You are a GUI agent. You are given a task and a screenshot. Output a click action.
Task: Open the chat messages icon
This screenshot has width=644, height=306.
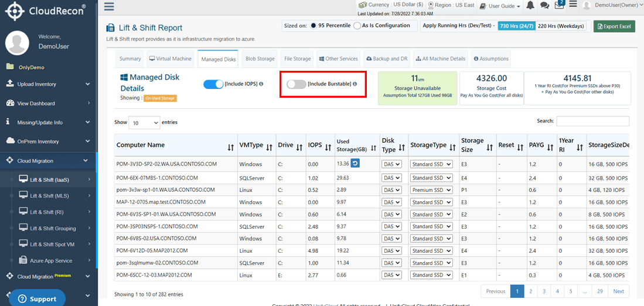point(544,5)
